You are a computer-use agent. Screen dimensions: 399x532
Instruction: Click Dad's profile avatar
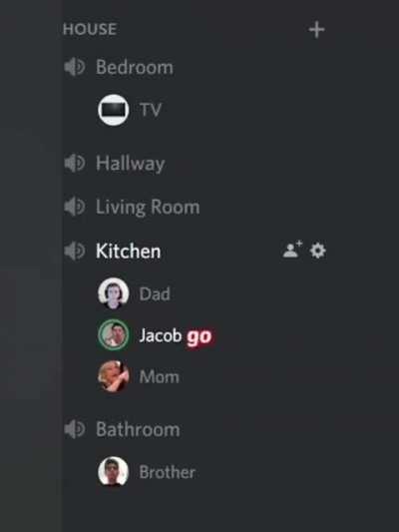coord(114,293)
